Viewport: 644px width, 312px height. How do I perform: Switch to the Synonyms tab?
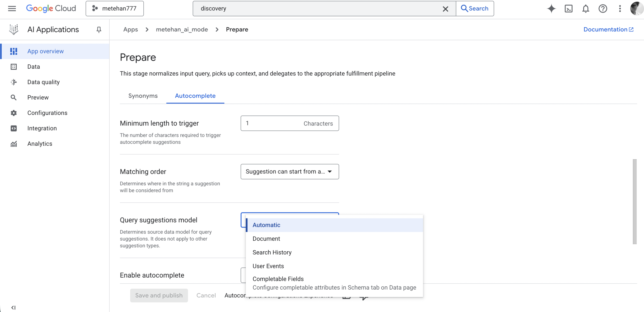143,96
